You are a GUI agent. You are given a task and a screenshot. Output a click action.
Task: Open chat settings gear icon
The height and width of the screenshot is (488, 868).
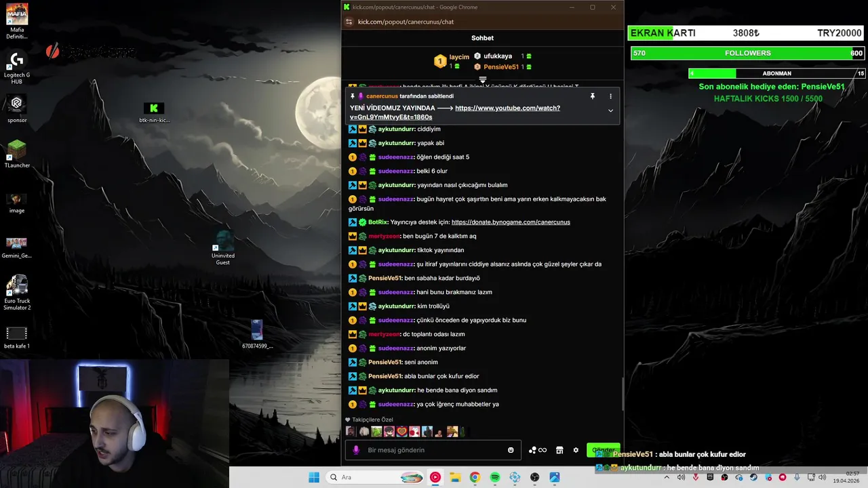(x=576, y=450)
